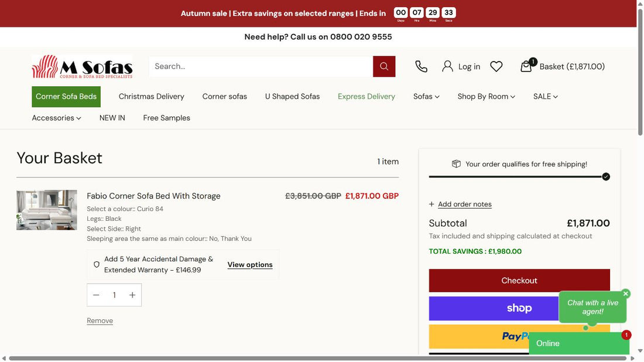Screen dimensions: 644x362
Task: Click the horizontal page scrollbar
Action: pos(317,358)
